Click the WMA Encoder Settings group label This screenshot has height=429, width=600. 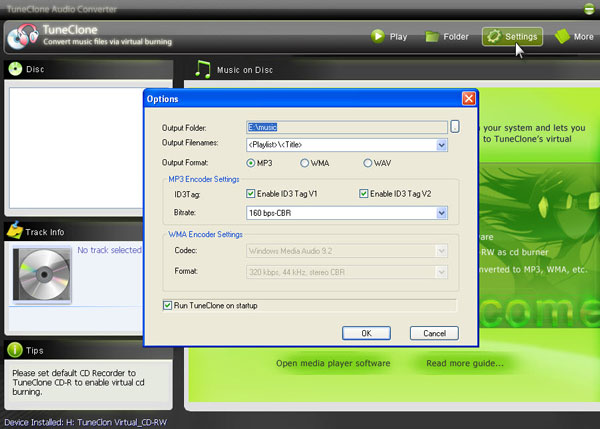(x=205, y=234)
